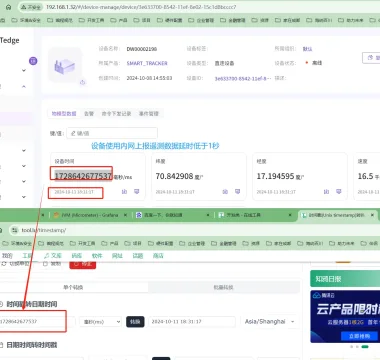This screenshot has height=360, width=380.
Task: Tick the checkbox left of the red button
Action: pyautogui.click(x=46, y=264)
